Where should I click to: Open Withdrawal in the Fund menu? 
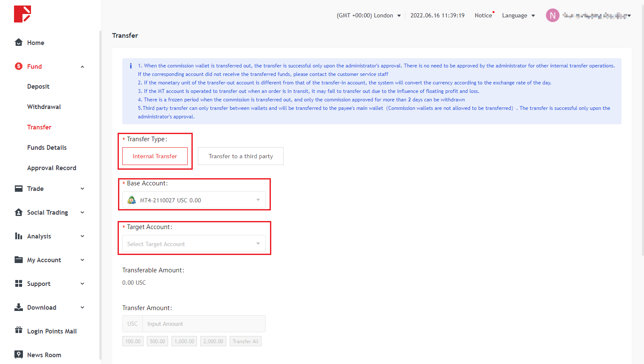(x=44, y=107)
